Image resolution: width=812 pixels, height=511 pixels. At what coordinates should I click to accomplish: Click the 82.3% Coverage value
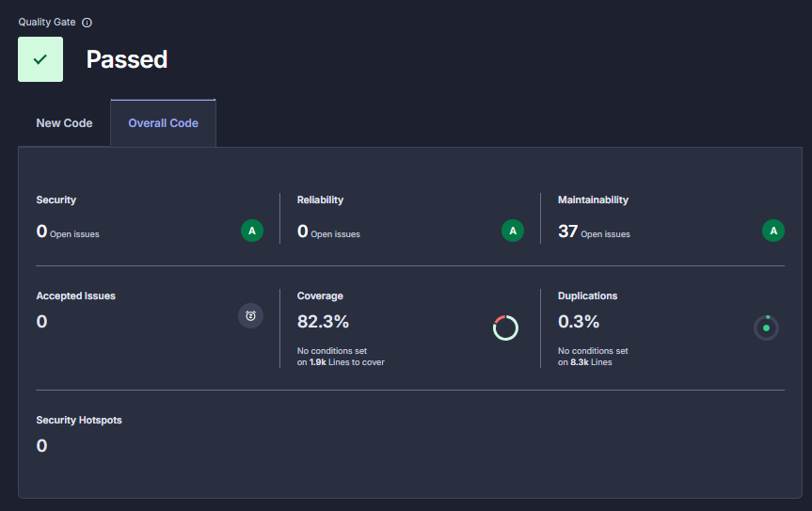323,322
